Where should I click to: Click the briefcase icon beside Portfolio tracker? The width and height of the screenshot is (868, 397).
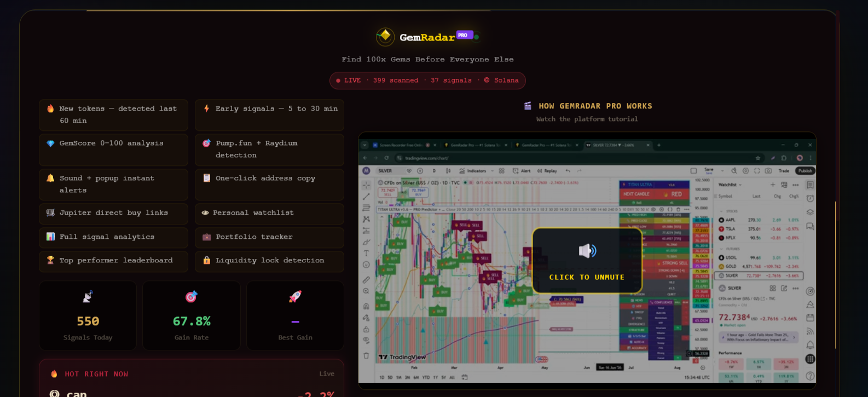[206, 237]
